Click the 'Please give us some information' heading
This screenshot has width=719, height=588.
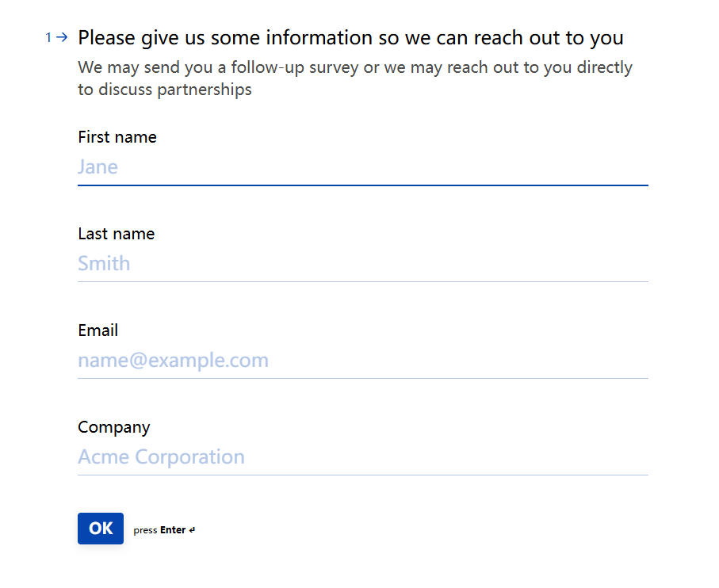350,37
